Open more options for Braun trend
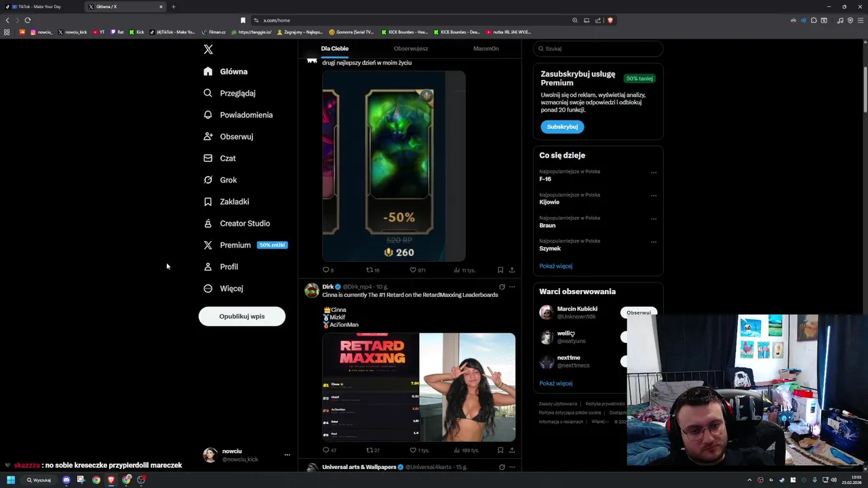This screenshot has height=488, width=868. 654,218
